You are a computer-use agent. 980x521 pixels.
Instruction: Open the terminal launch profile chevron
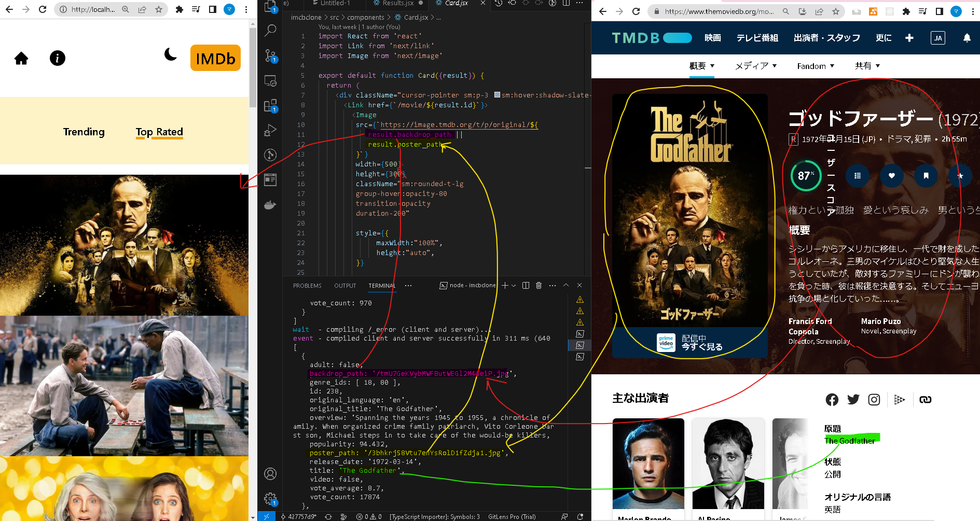514,286
